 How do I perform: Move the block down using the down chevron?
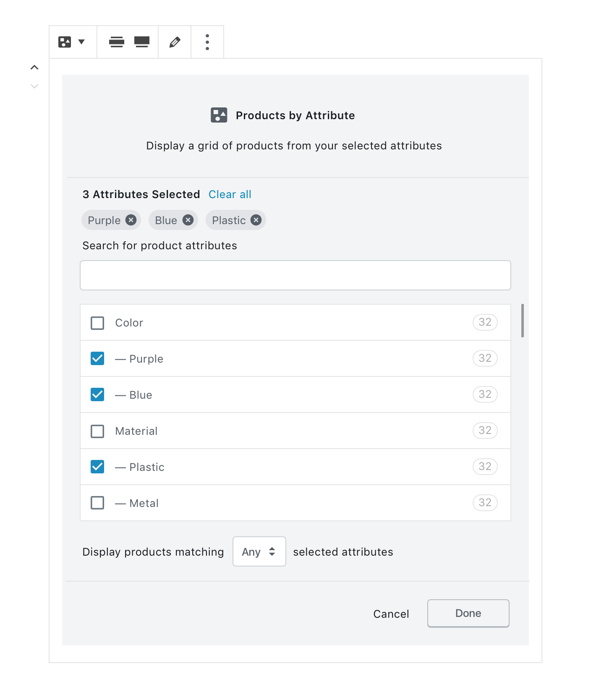tap(34, 86)
